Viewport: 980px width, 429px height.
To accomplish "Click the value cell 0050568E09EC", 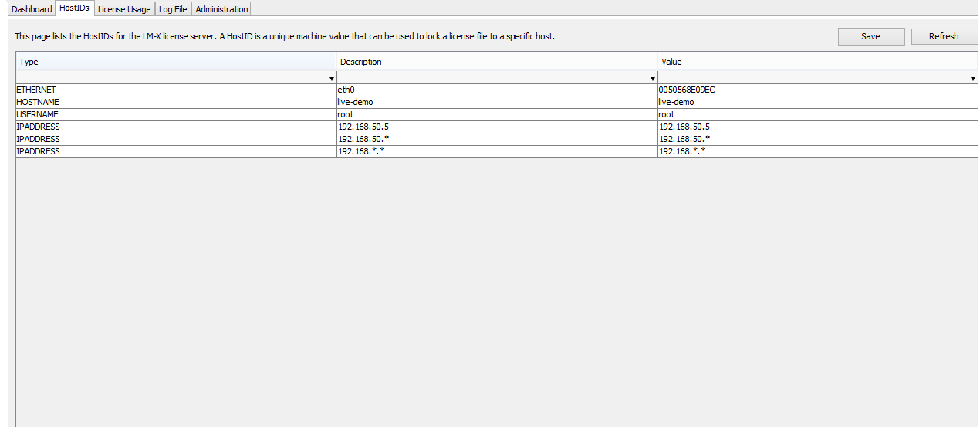I will (818, 90).
